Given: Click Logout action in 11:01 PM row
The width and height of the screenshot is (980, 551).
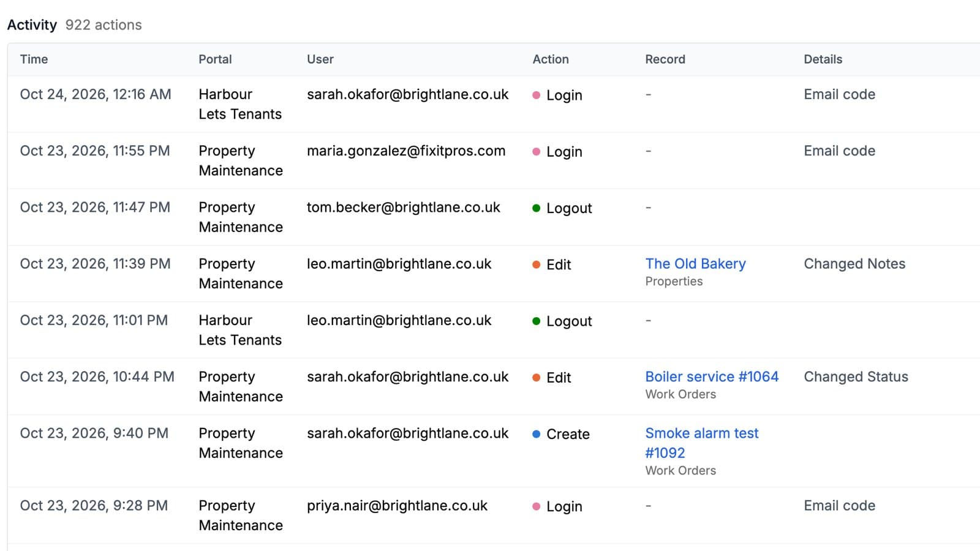Looking at the screenshot, I should point(562,321).
